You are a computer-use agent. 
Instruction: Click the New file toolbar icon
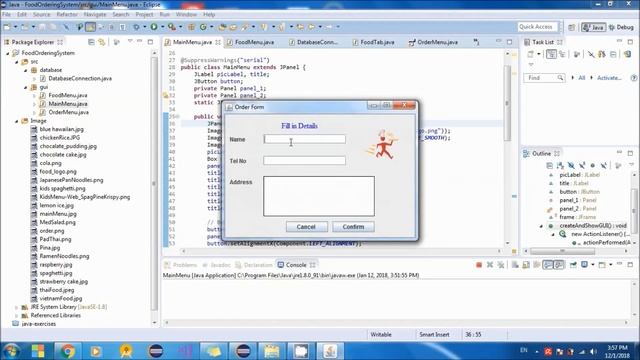pyautogui.click(x=7, y=27)
